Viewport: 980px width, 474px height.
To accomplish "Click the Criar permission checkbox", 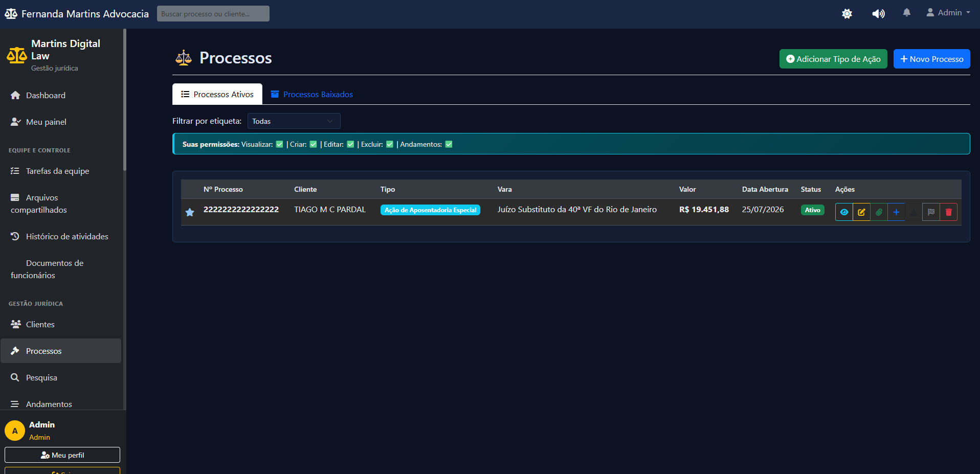I will (313, 144).
